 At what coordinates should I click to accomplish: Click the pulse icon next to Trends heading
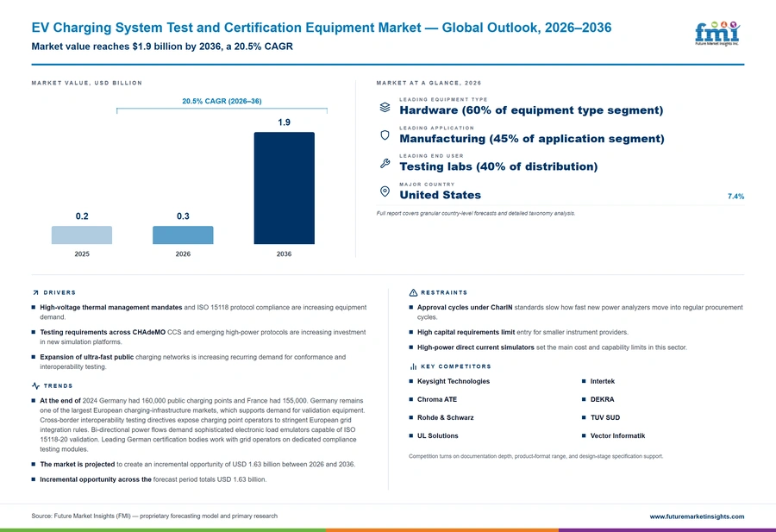coord(35,386)
